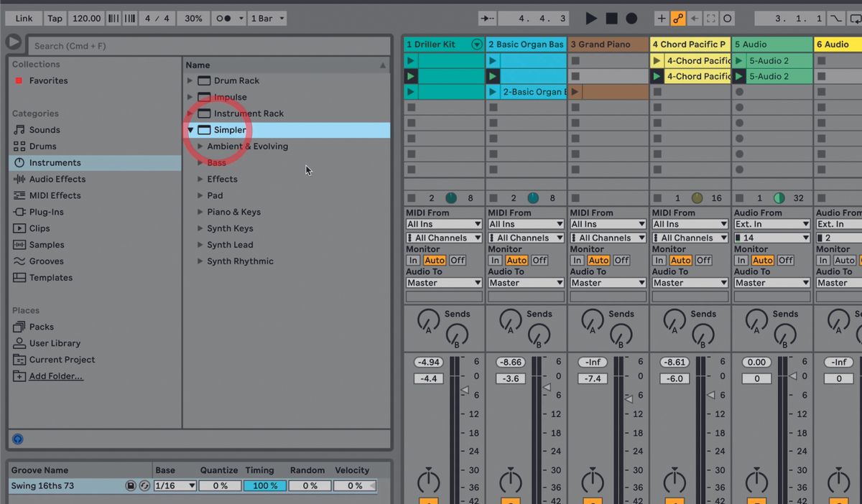This screenshot has width=862, height=504.
Task: Open the 1 Bar quantization dropdown
Action: (x=267, y=18)
